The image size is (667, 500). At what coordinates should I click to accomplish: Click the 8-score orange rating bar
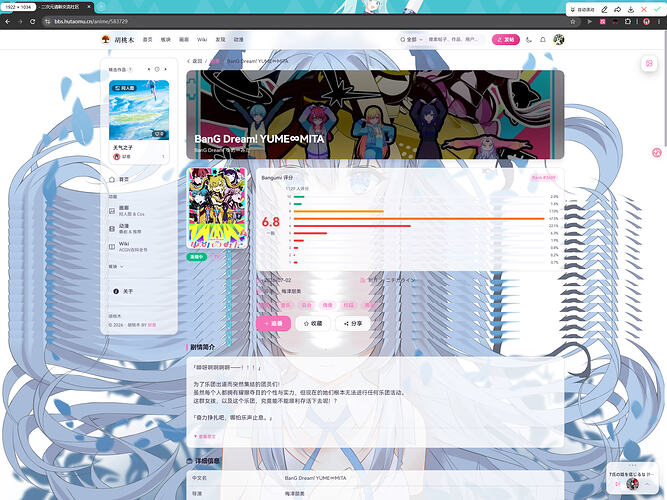coord(339,211)
